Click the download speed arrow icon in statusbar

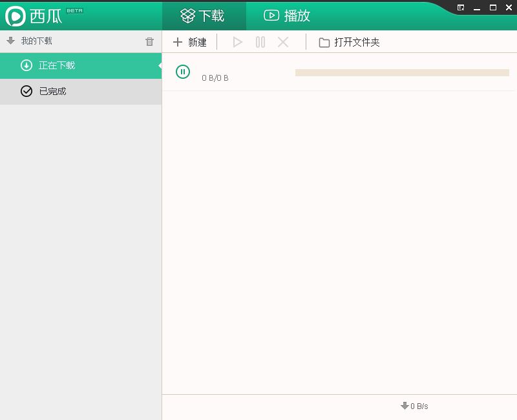click(405, 406)
